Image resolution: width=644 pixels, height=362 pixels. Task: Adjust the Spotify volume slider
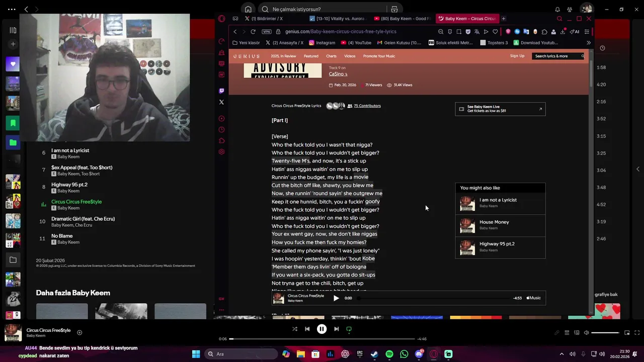click(x=605, y=332)
